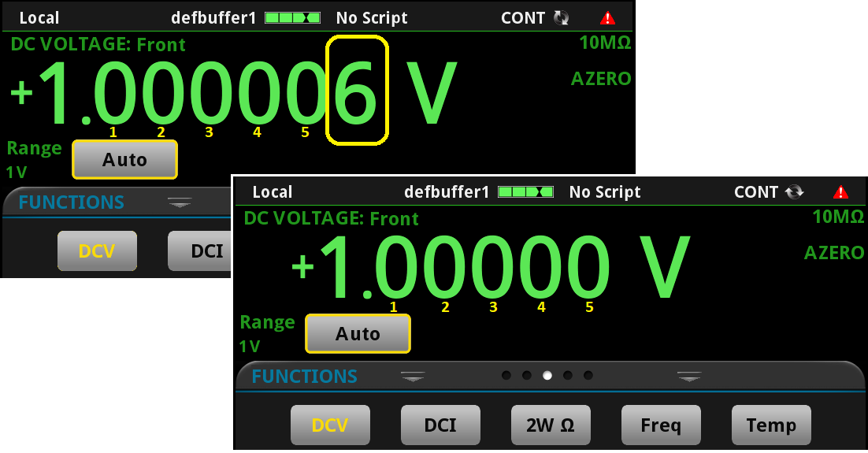Choose the Temp function button
The image size is (868, 453).
(x=770, y=425)
